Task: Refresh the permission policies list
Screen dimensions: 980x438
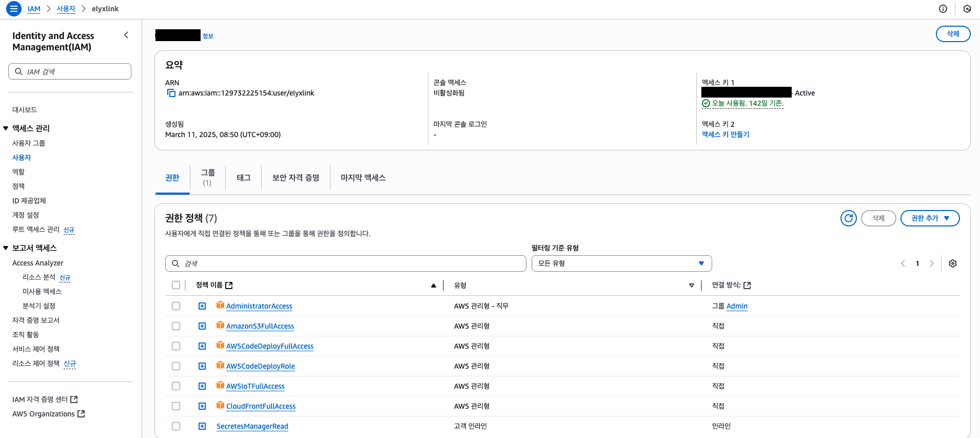Action: coord(849,218)
